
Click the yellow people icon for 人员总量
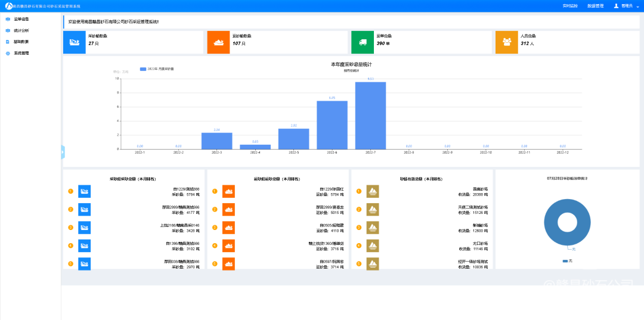506,42
